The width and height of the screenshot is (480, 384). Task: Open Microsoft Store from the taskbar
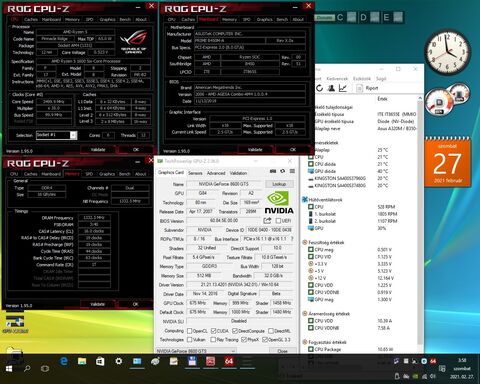tap(100, 361)
